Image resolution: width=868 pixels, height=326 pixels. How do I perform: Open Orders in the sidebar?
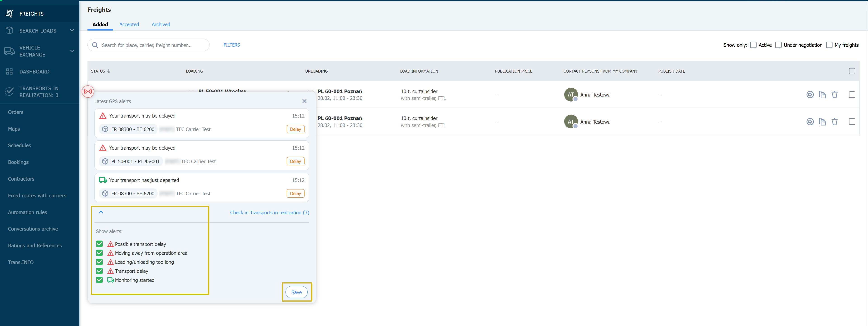coord(16,112)
